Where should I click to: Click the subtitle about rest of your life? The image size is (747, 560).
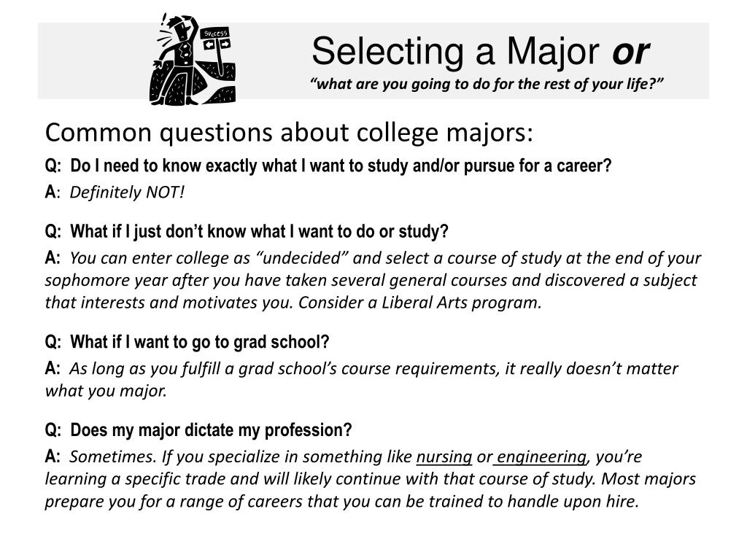pyautogui.click(x=487, y=85)
